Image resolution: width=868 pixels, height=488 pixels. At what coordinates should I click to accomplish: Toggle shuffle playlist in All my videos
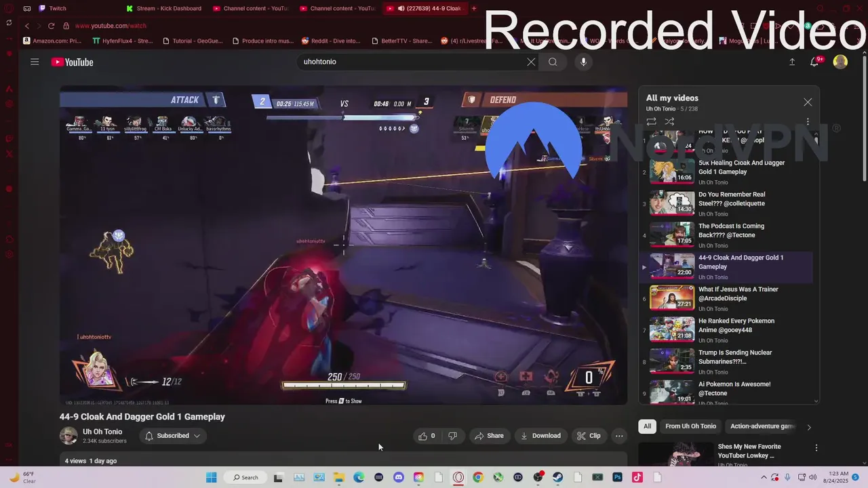(669, 121)
